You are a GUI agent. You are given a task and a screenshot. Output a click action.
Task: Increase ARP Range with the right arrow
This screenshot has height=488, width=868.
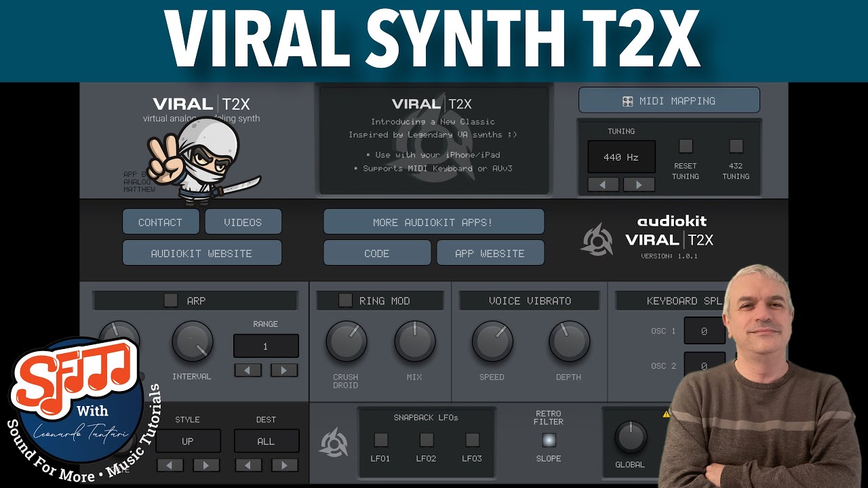click(284, 370)
